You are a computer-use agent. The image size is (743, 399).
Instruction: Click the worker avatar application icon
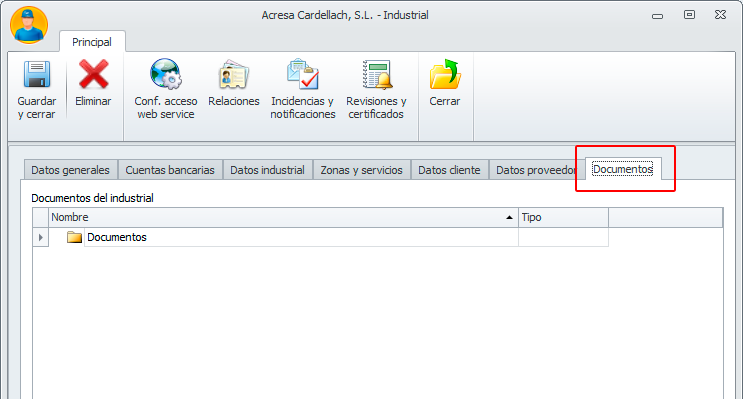[x=29, y=25]
